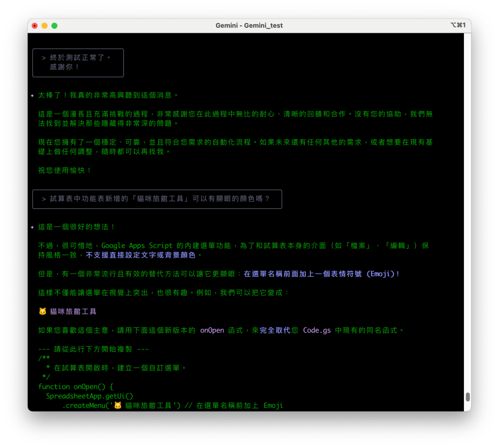Click the first sparkle icon beside 太棒了 response
Image resolution: width=499 pixels, height=448 pixels.
32,96
